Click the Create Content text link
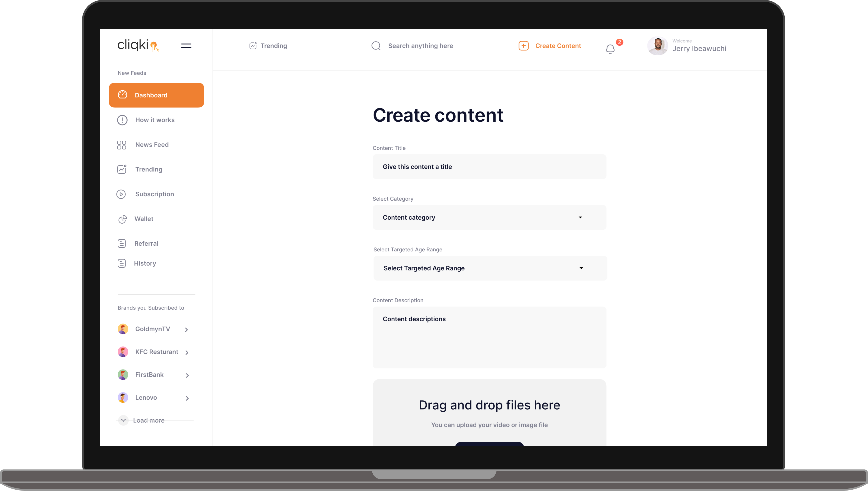The width and height of the screenshot is (868, 491). tap(558, 45)
